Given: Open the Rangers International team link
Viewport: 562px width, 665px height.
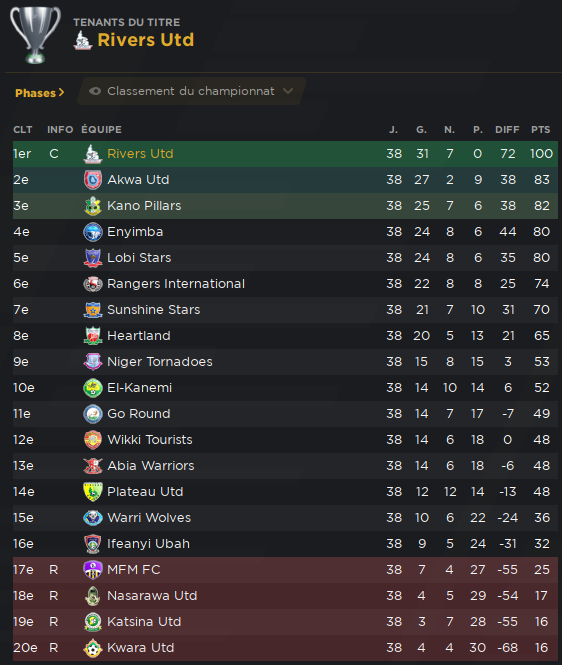Looking at the screenshot, I should click(x=176, y=284).
